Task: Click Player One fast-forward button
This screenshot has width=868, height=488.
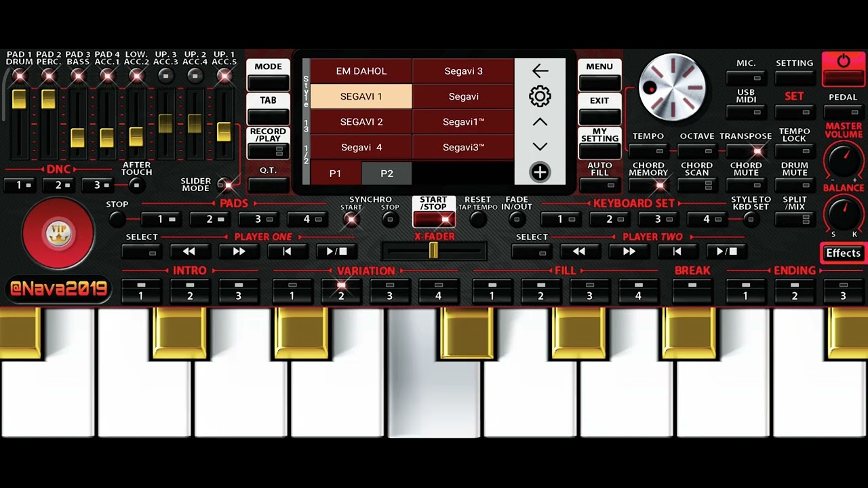Action: [x=239, y=251]
